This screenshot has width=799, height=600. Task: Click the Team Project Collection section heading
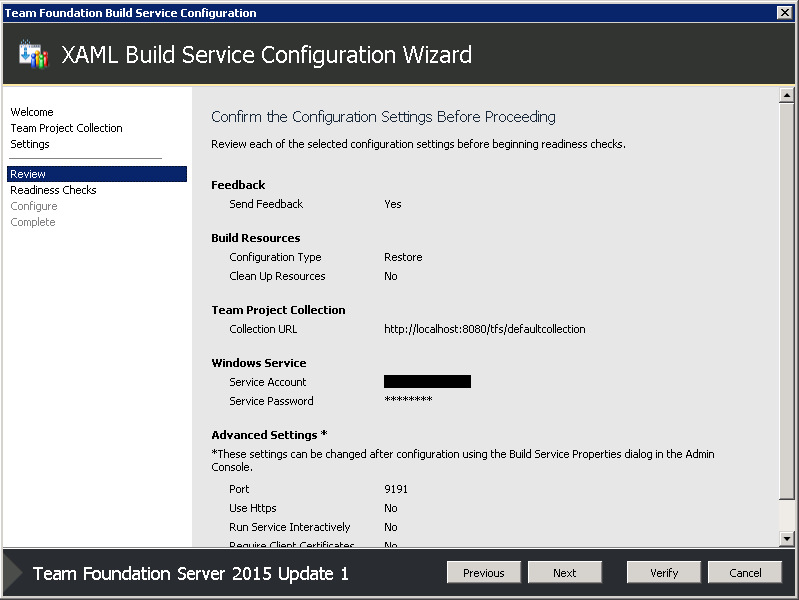278,309
